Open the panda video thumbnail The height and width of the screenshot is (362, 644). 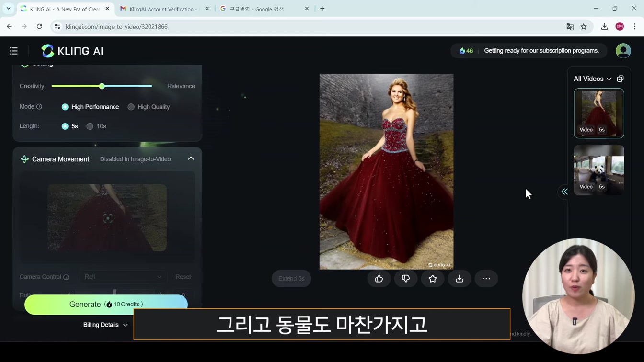pos(599,170)
